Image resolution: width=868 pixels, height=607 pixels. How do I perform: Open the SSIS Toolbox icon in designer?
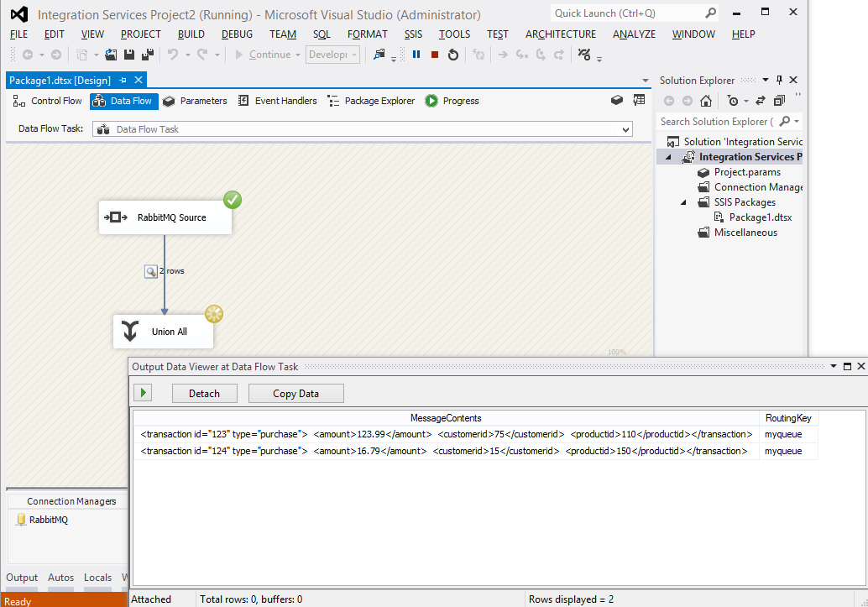pos(617,100)
